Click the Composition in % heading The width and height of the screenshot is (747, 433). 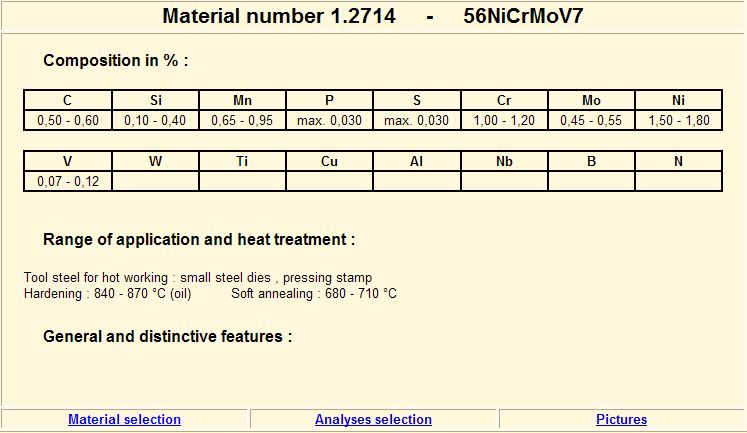point(116,60)
